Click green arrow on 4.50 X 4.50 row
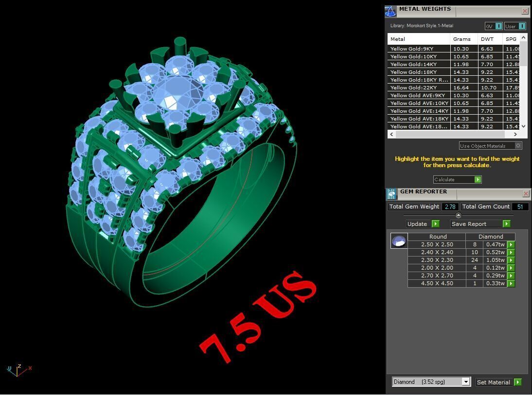 (511, 283)
